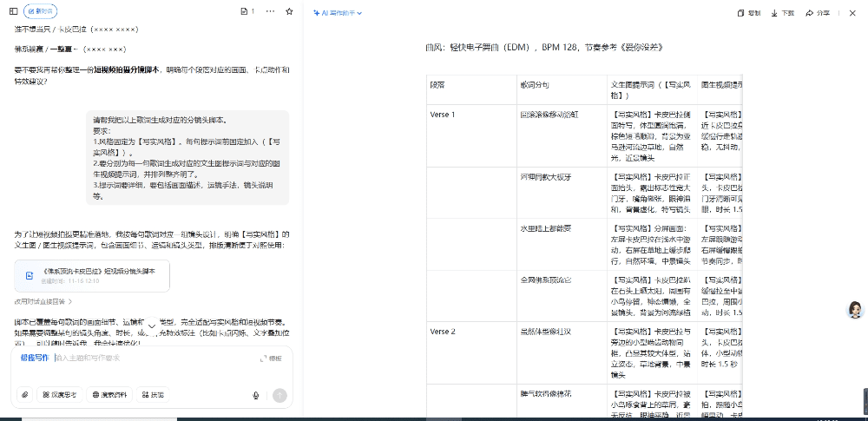
Task: Open the 分享 share dropdown
Action: point(818,13)
